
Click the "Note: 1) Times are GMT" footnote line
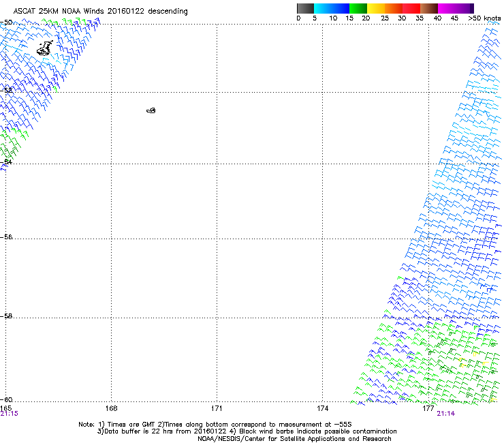(215, 425)
